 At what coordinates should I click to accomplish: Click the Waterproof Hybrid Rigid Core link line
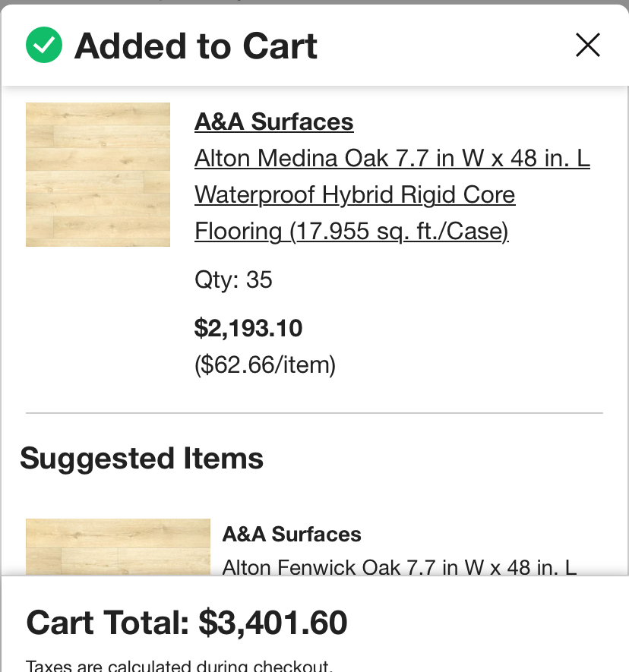point(355,195)
